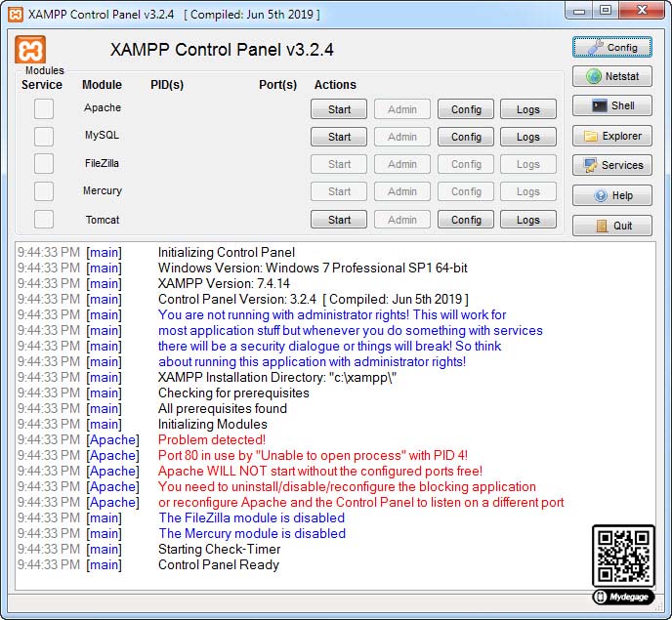
Task: Minimize the XAMPP Control Panel window
Action: pyautogui.click(x=579, y=11)
